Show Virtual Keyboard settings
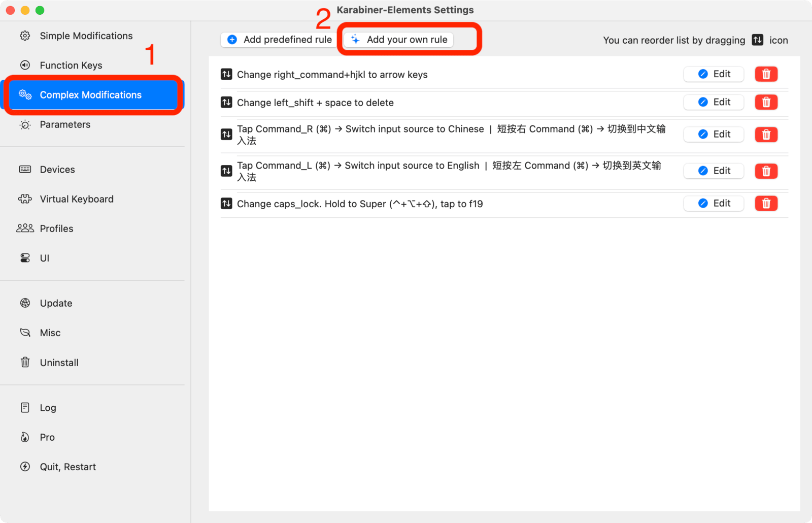 point(92,199)
